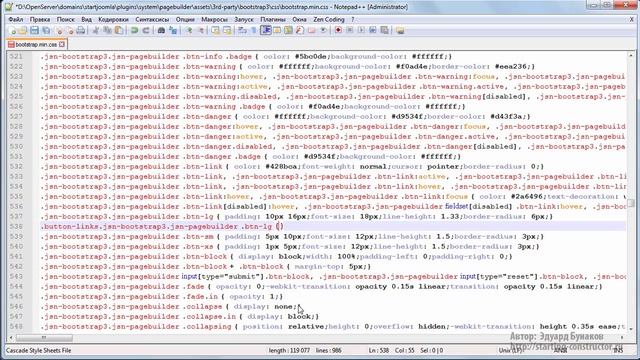
Task: Click "length : 119 077" status bar entry
Action: pyautogui.click(x=289, y=350)
